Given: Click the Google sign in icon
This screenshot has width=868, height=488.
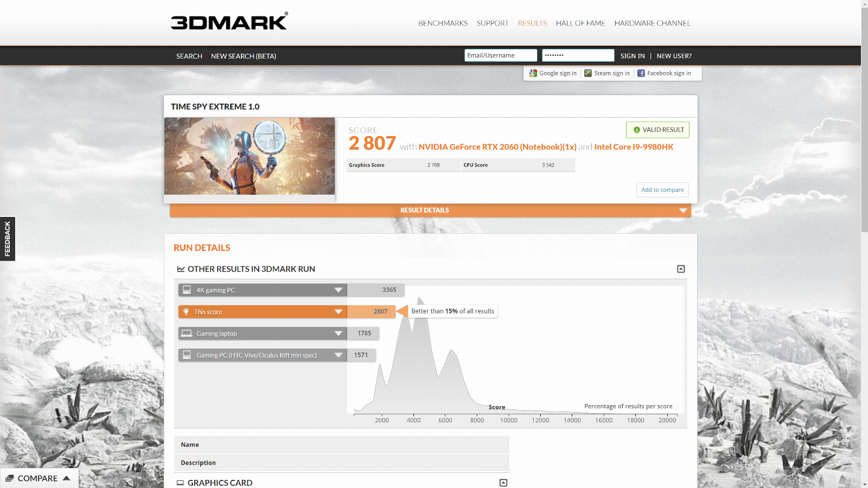Looking at the screenshot, I should coord(533,73).
